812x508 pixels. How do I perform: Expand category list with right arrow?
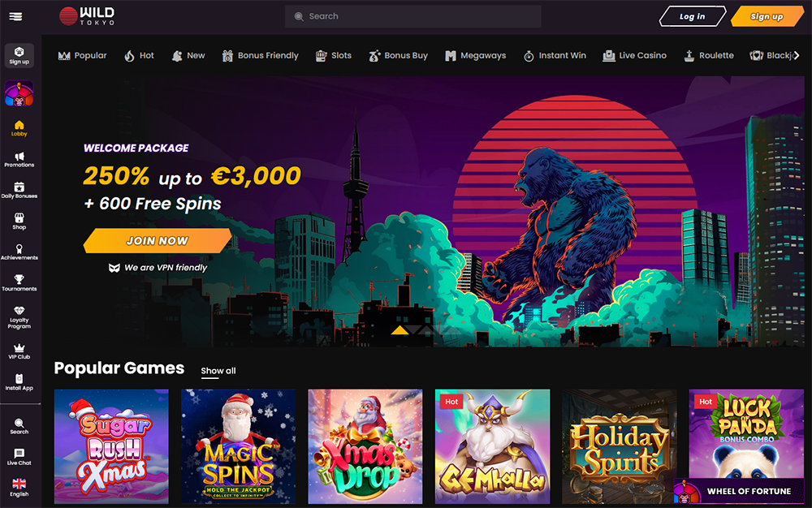coord(797,55)
